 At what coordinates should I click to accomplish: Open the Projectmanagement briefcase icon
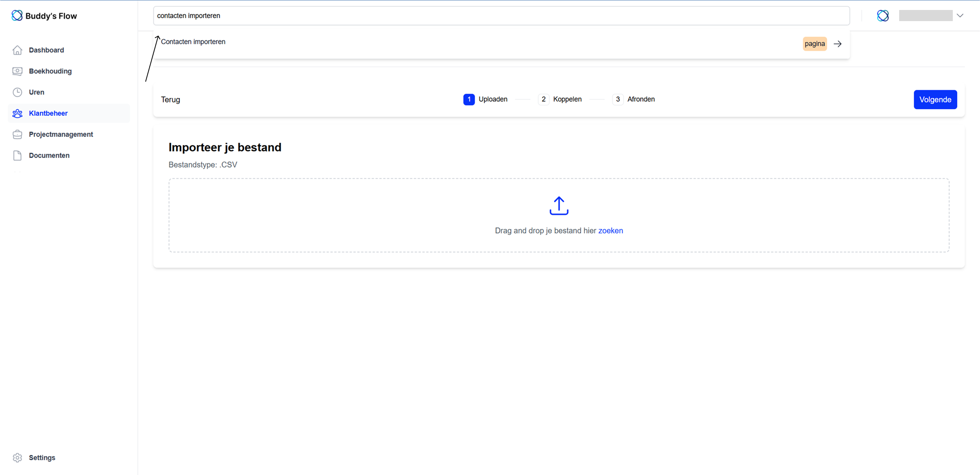click(17, 135)
